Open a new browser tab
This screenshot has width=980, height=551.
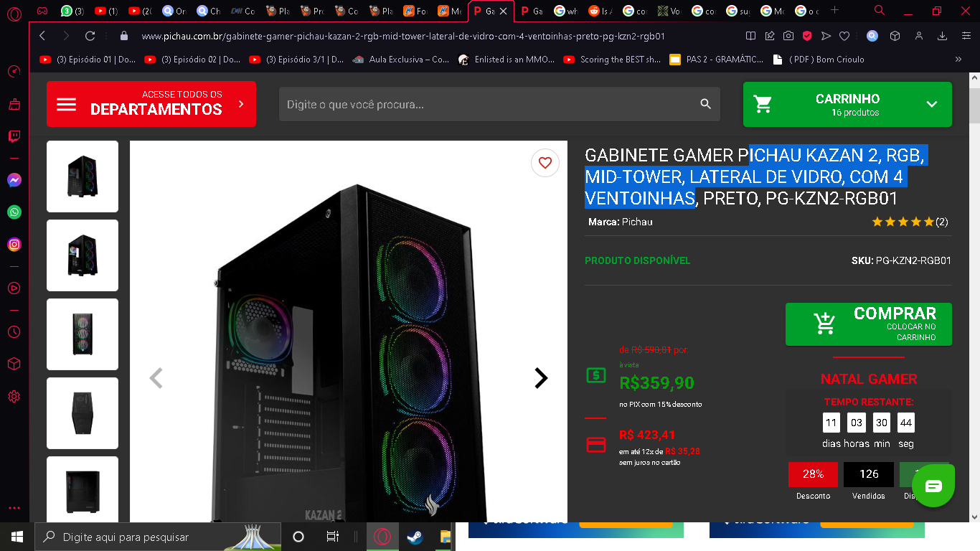tap(834, 10)
